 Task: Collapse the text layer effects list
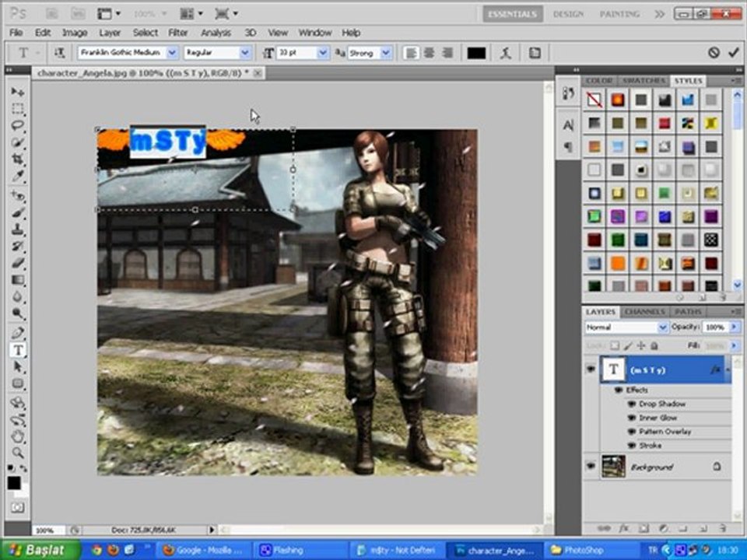(x=728, y=369)
